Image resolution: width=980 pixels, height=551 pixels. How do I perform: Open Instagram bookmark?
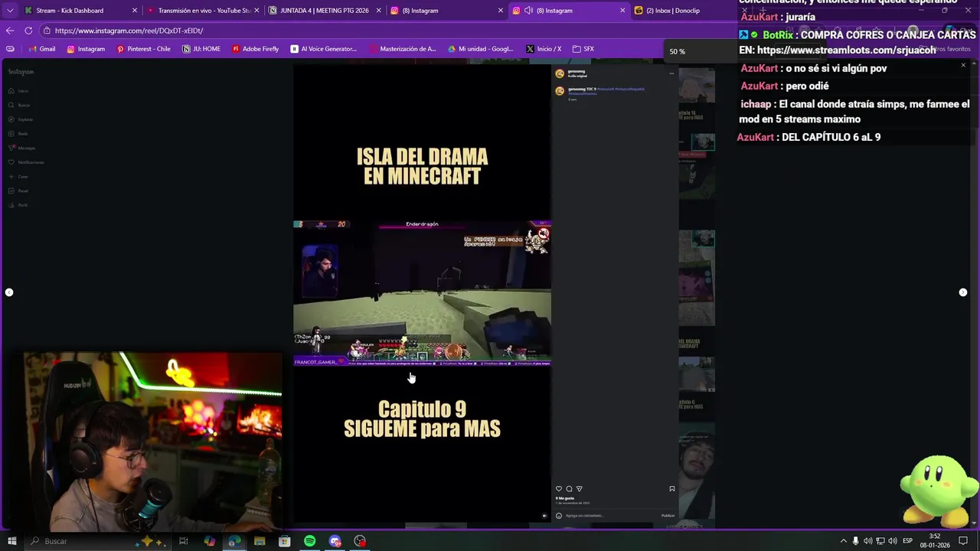(x=86, y=49)
